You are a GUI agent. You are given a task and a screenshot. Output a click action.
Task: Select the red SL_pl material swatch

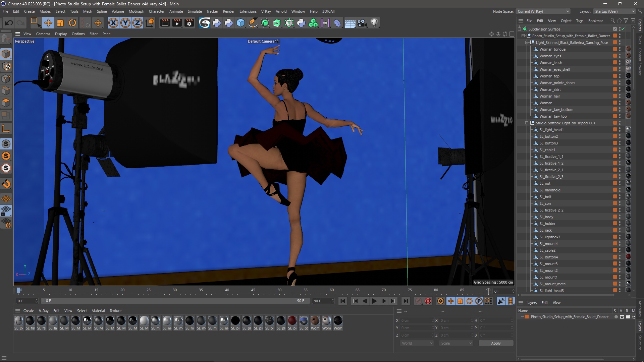pyautogui.click(x=292, y=321)
